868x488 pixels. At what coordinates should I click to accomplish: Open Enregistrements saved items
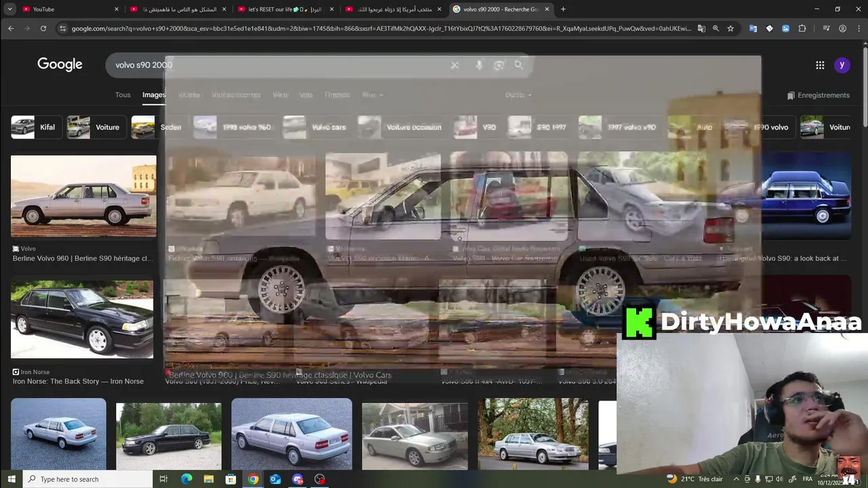coord(818,96)
